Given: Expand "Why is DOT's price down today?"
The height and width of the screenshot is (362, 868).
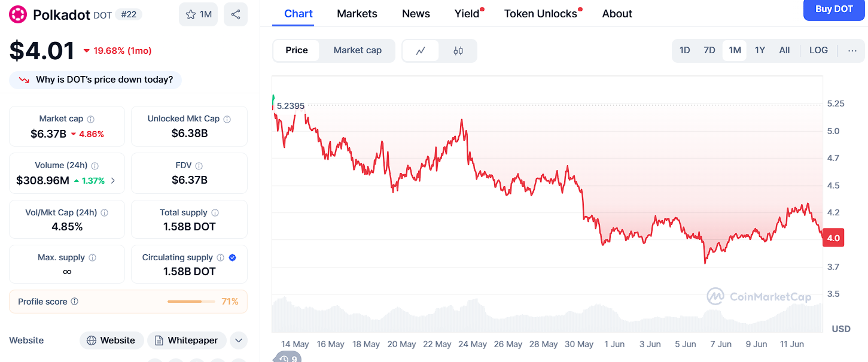Looking at the screenshot, I should click(x=96, y=80).
